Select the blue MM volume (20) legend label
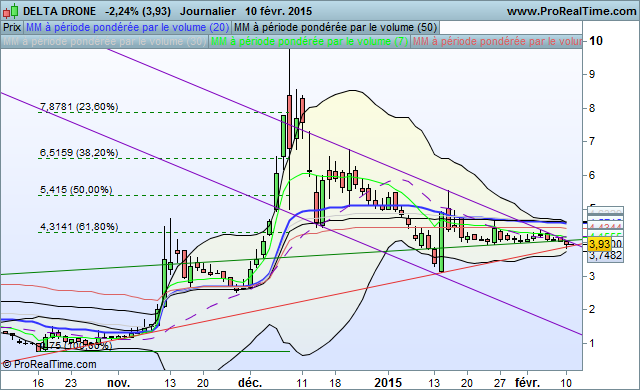 pyautogui.click(x=127, y=27)
